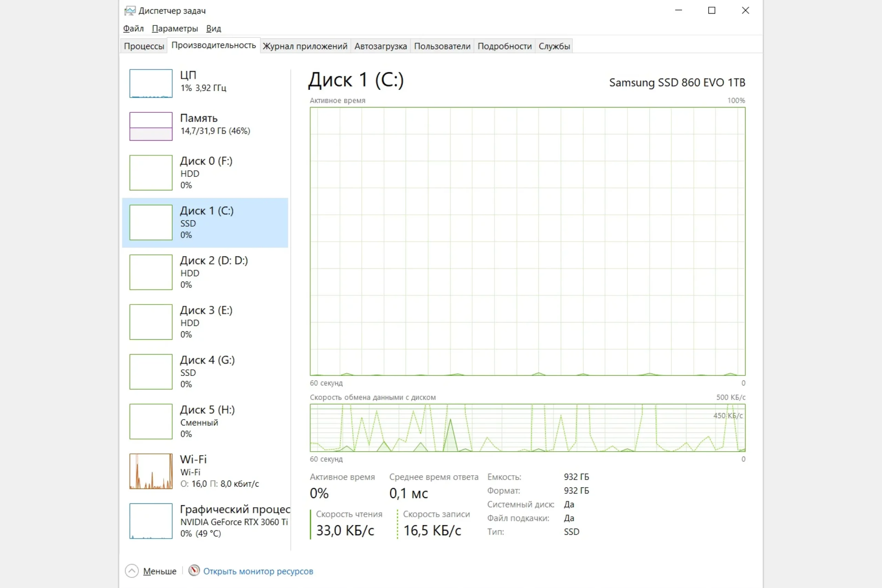
Task: Switch to the Процессы tab
Action: (144, 46)
